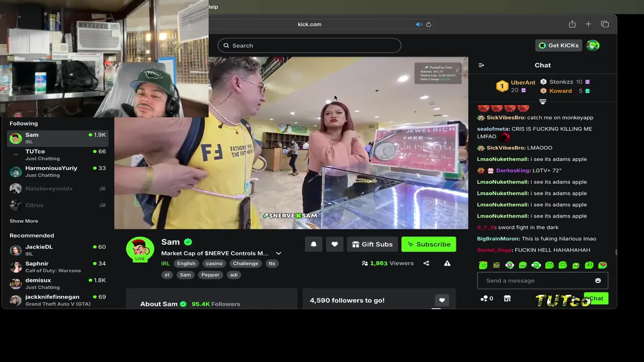This screenshot has width=644, height=362.
Task: Select the casino tag
Action: [214, 263]
